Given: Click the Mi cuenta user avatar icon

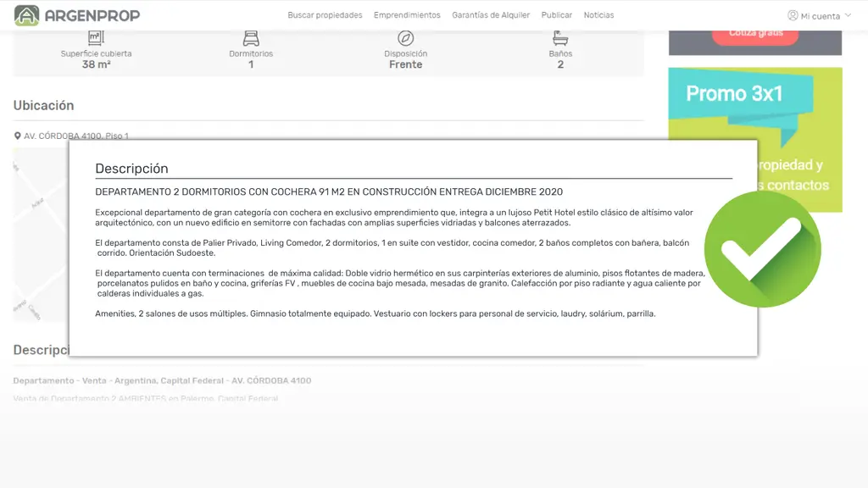Looking at the screenshot, I should coord(793,15).
